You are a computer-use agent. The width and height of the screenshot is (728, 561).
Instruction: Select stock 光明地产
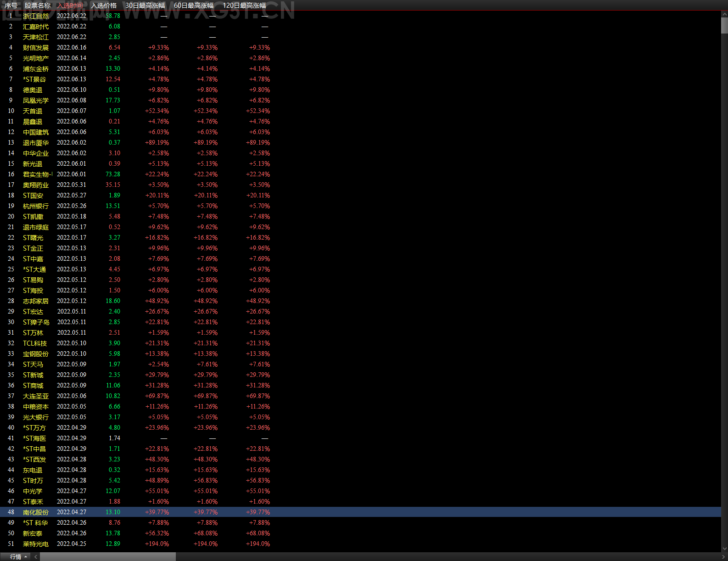[x=36, y=58]
